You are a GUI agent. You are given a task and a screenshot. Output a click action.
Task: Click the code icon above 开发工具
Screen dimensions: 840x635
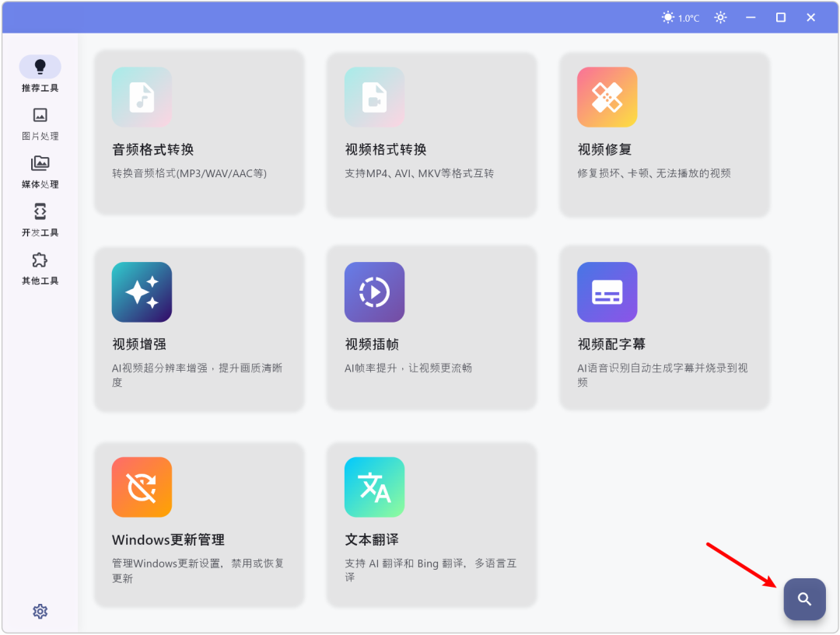[x=40, y=211]
